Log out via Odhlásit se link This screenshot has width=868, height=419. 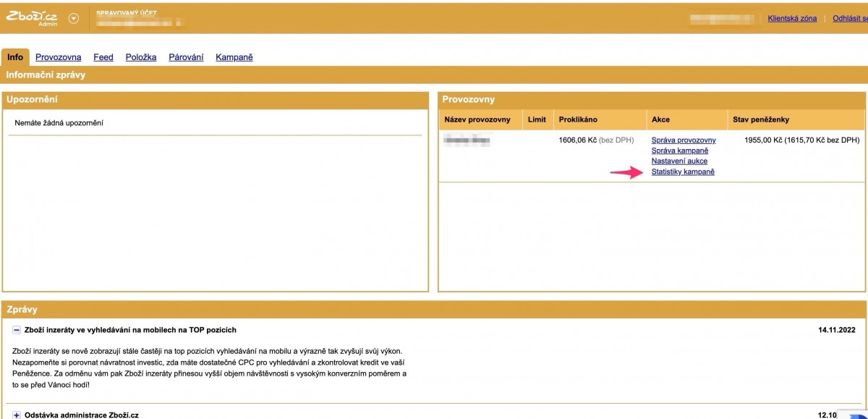coord(849,19)
